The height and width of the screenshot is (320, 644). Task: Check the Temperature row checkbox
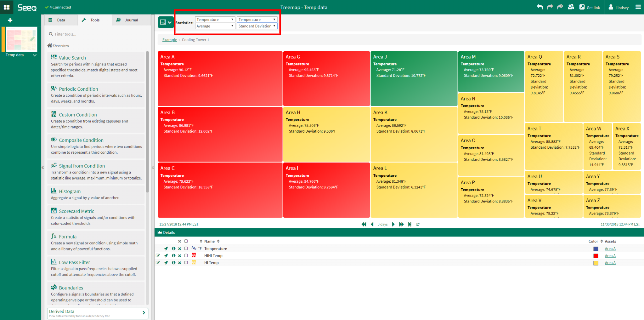coord(186,249)
